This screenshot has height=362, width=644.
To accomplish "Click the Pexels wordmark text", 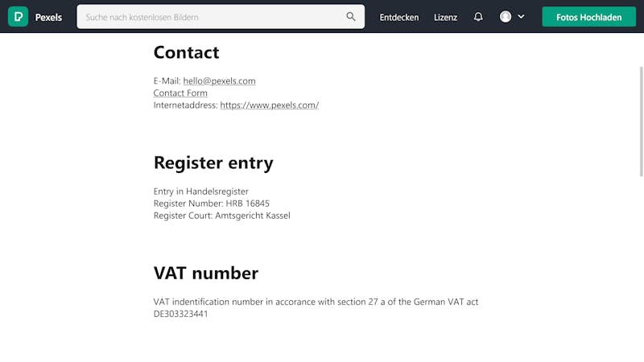I will pos(48,17).
